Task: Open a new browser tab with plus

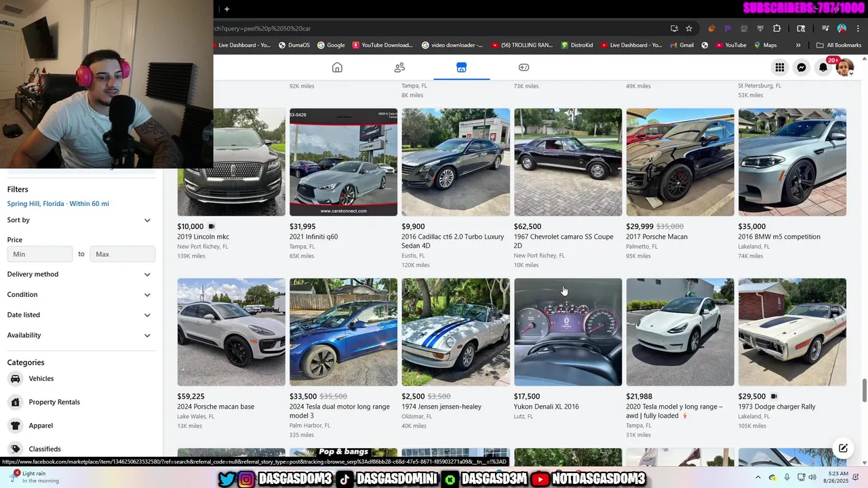Action: (226, 9)
